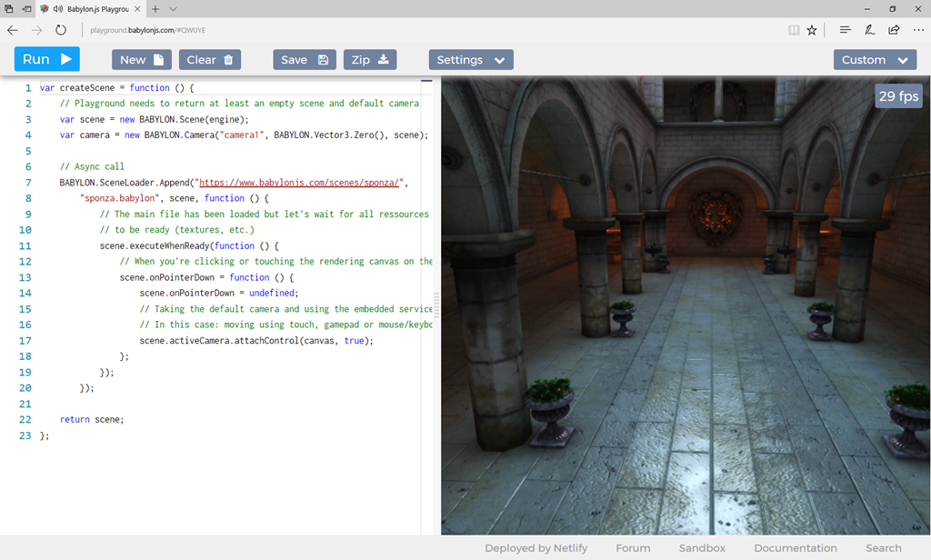Click the "undefined" keyword on line 14
Screen dimensions: 931x560
pyautogui.click(x=271, y=293)
